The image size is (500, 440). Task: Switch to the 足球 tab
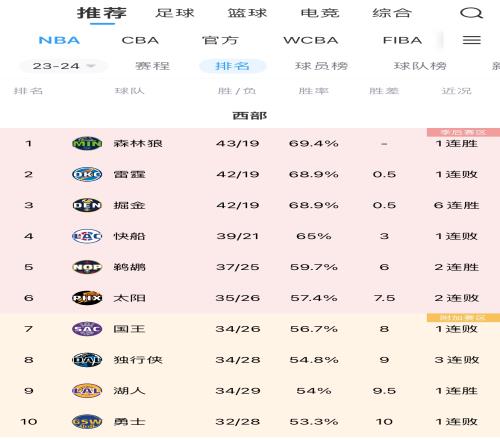(175, 13)
